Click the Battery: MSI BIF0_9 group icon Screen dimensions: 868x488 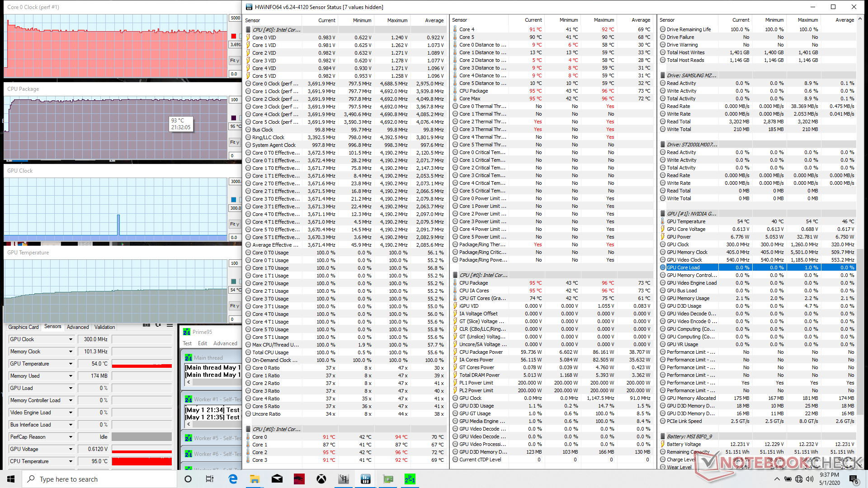pyautogui.click(x=663, y=436)
